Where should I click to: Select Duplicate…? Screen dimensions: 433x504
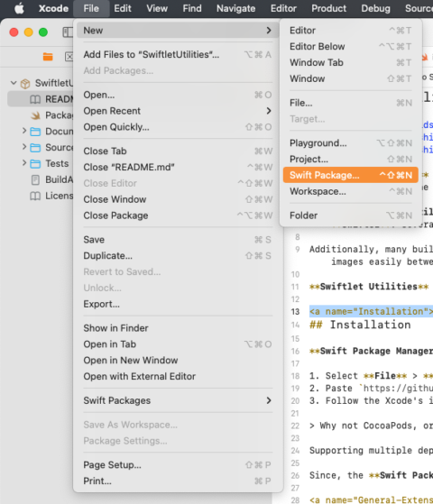(x=178, y=256)
